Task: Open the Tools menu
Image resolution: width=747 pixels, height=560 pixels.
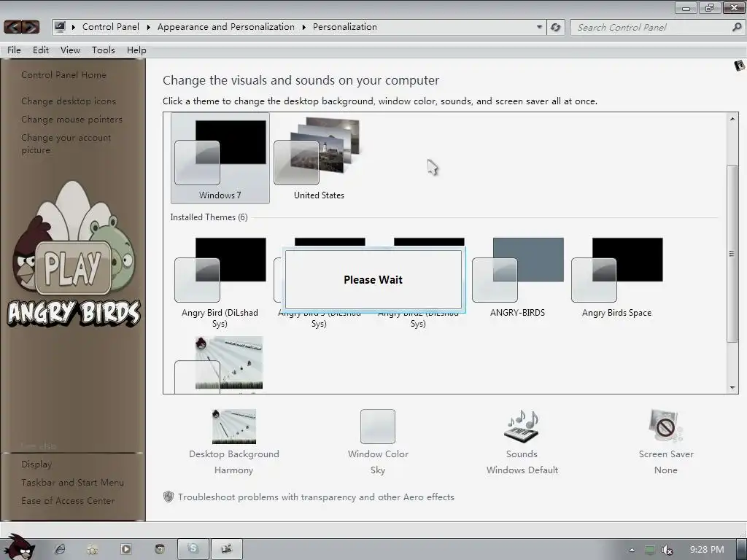Action: [104, 50]
